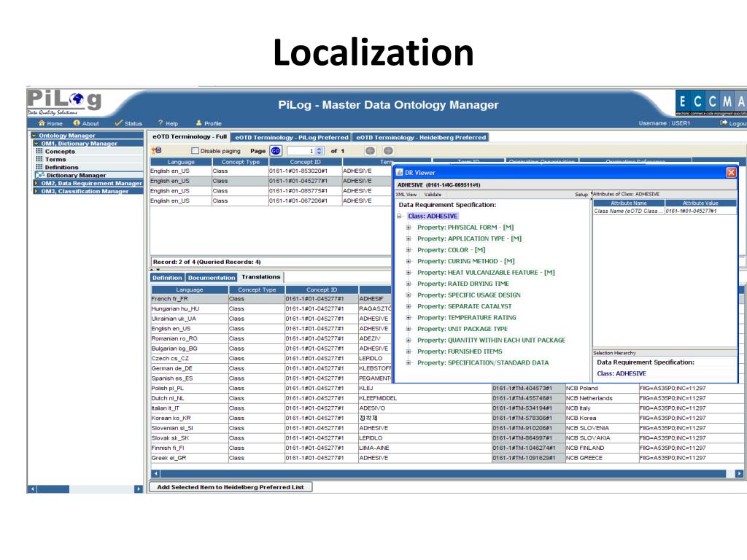Expand Property: COLOR node

[x=409, y=250]
